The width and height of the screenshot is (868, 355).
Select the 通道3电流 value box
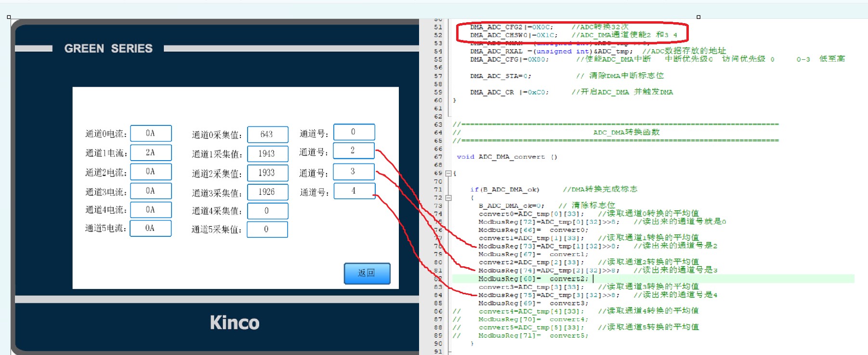[151, 191]
